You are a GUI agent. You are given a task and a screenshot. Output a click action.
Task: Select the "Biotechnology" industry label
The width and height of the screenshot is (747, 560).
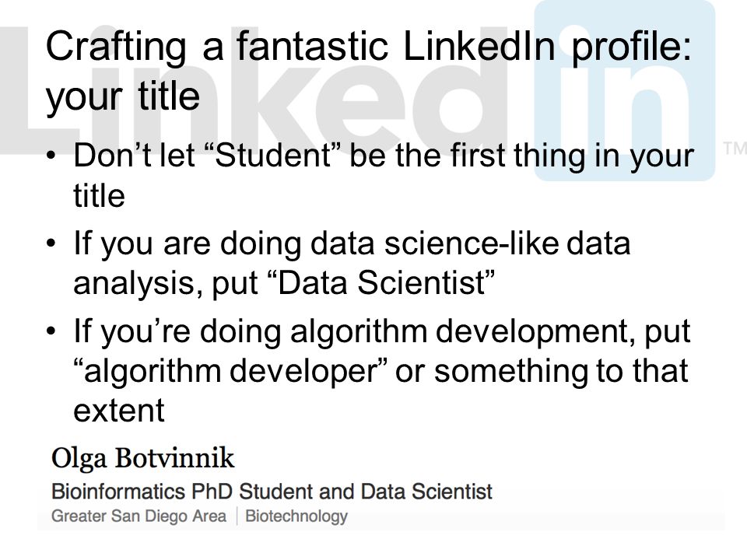tap(296, 516)
